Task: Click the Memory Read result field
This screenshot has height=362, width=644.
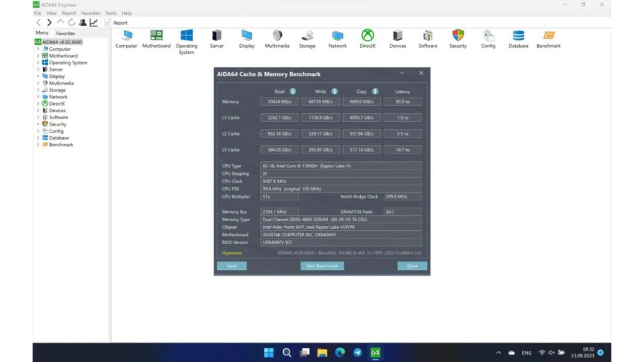Action: click(x=280, y=102)
